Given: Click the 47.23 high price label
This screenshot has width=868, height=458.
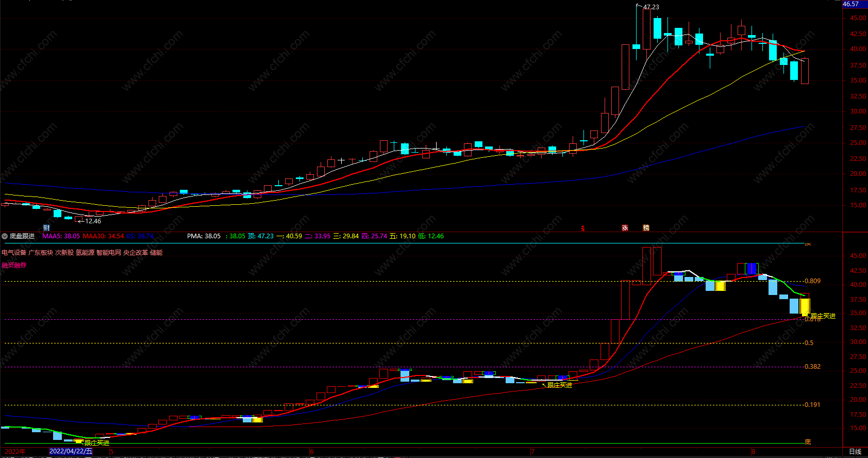Looking at the screenshot, I should [x=651, y=7].
